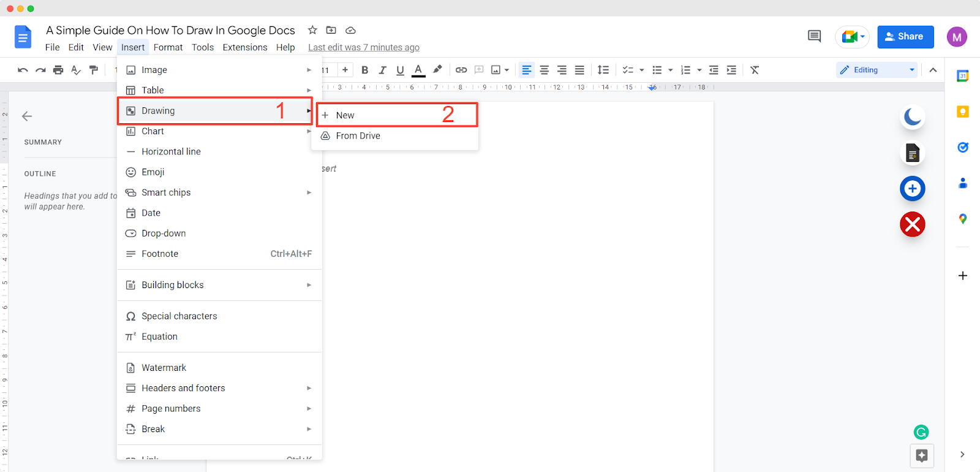Open Contacts side panel
This screenshot has height=472, width=980.
coord(963,183)
